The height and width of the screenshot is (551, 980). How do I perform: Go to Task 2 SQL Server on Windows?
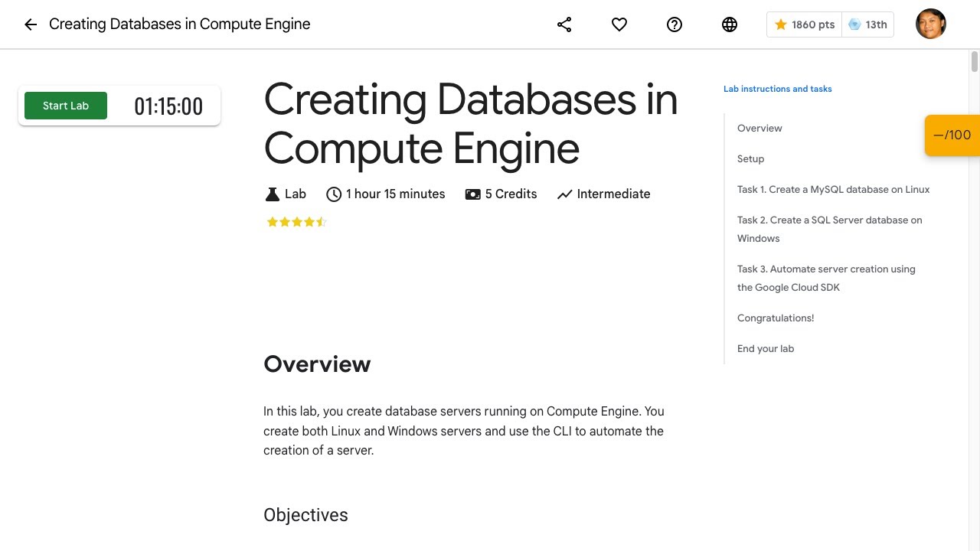[x=830, y=229]
